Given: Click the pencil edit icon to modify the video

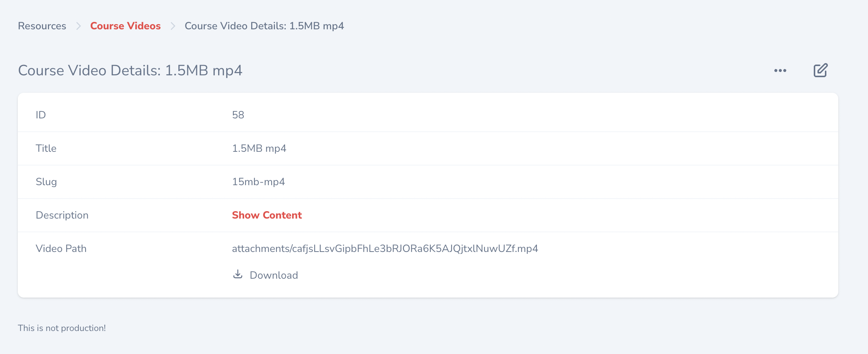Looking at the screenshot, I should pos(820,70).
